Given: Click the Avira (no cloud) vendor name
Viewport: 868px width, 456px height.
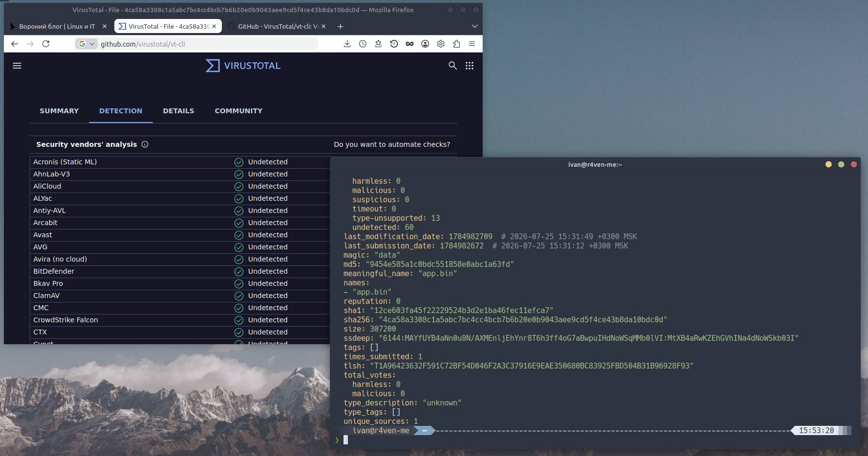Looking at the screenshot, I should pos(60,259).
